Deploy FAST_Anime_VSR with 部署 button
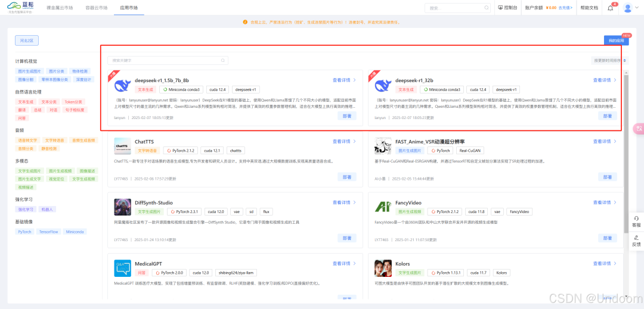Image resolution: width=644 pixels, height=309 pixels. 608,177
